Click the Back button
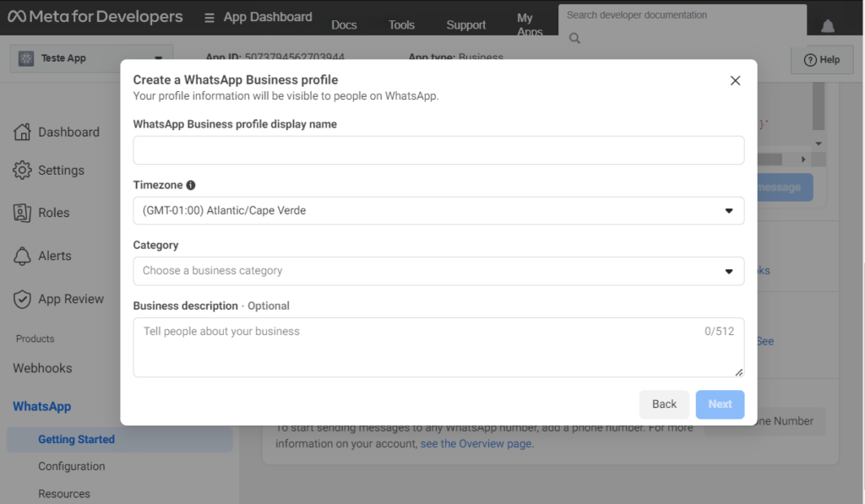The width and height of the screenshot is (865, 504). point(664,404)
